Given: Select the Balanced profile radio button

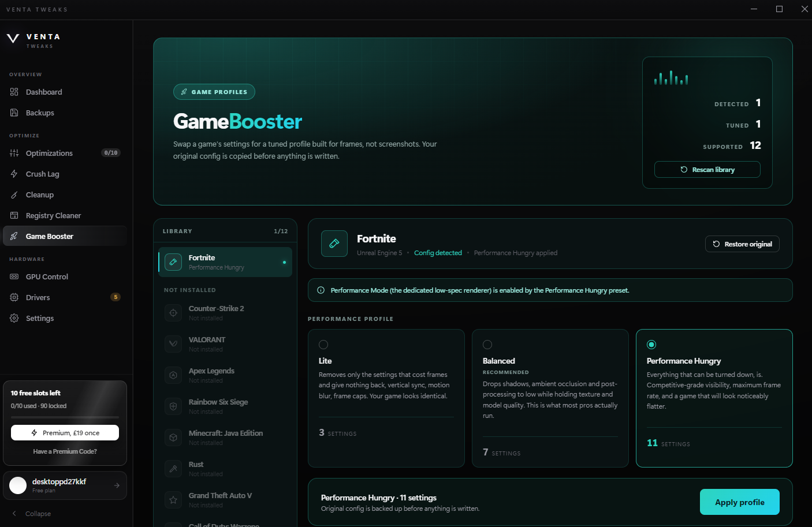Looking at the screenshot, I should [x=487, y=345].
